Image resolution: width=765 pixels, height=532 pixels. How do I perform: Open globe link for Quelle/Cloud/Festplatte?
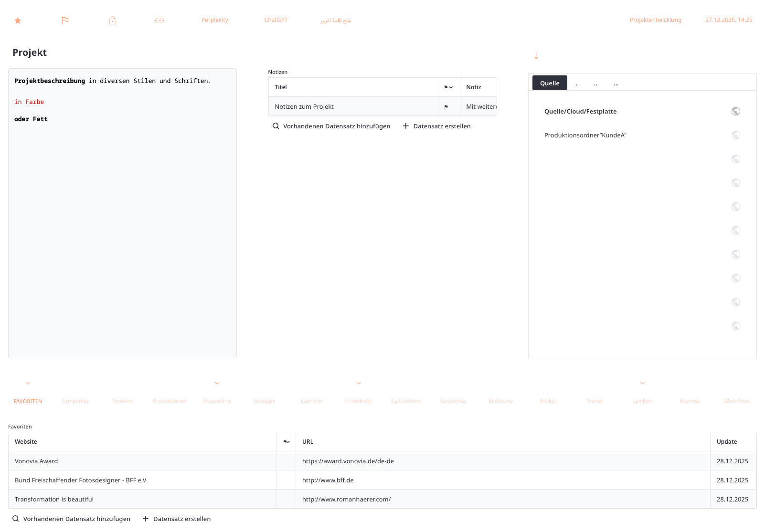735,111
